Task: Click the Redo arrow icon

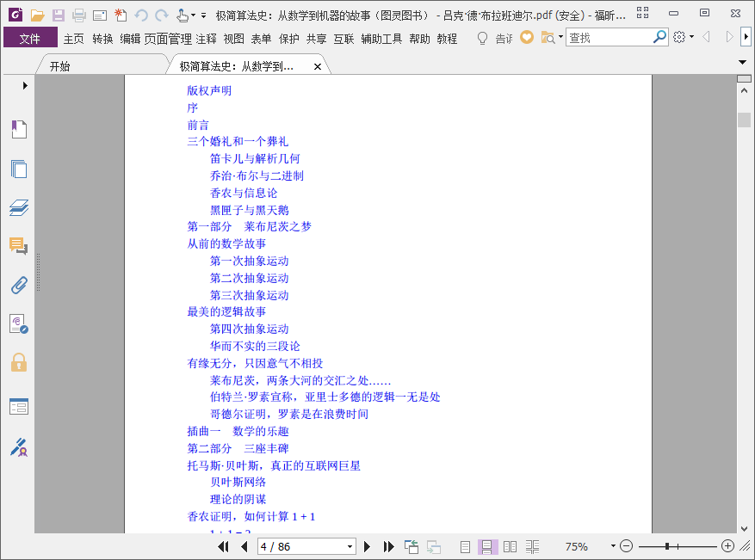Action: 162,15
